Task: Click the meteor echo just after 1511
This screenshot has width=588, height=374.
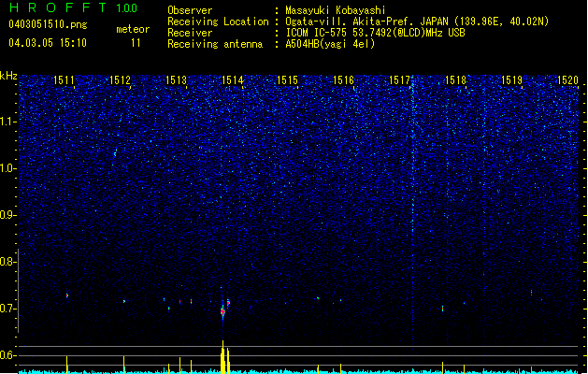Action: (x=67, y=295)
